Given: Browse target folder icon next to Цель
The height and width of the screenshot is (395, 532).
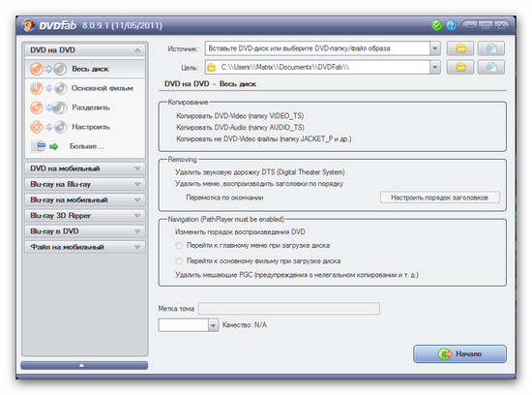Looking at the screenshot, I should tap(460, 67).
